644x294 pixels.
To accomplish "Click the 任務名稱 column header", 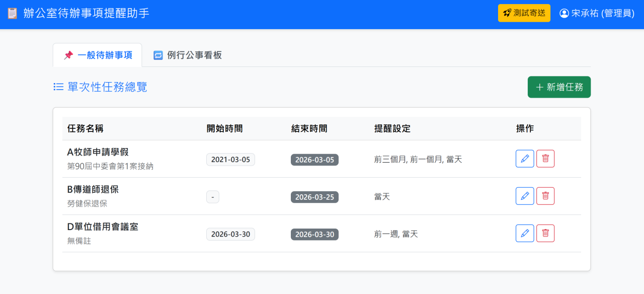I will 86,128.
